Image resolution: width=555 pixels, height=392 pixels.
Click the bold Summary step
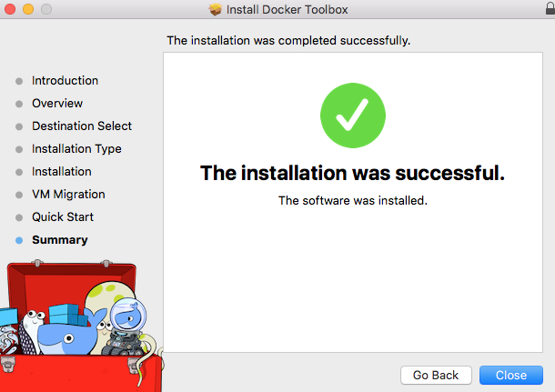pyautogui.click(x=60, y=240)
